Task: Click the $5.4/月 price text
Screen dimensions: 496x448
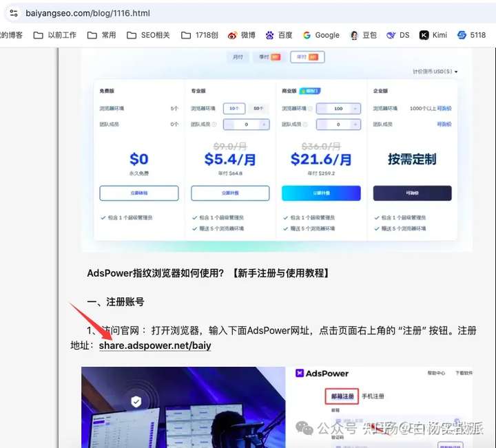Action: coord(230,159)
